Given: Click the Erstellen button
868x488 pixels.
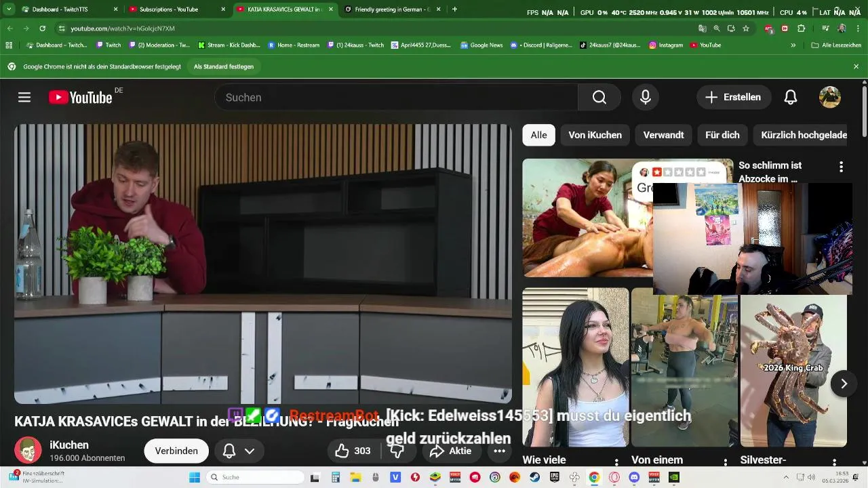Looking at the screenshot, I should [734, 98].
